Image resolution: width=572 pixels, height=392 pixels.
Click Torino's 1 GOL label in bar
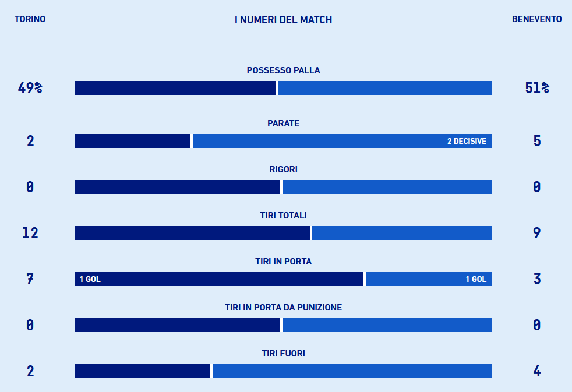pyautogui.click(x=90, y=279)
